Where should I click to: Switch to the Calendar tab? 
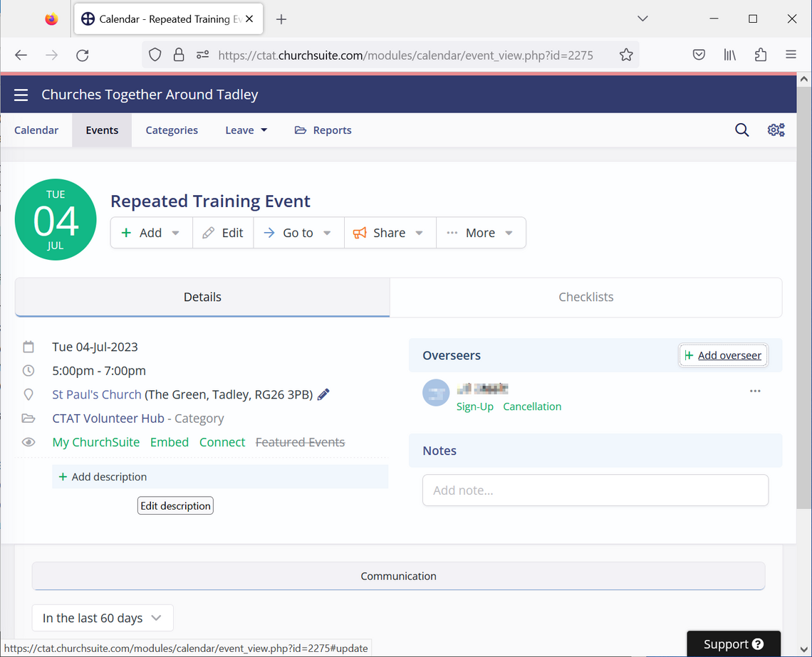36,130
